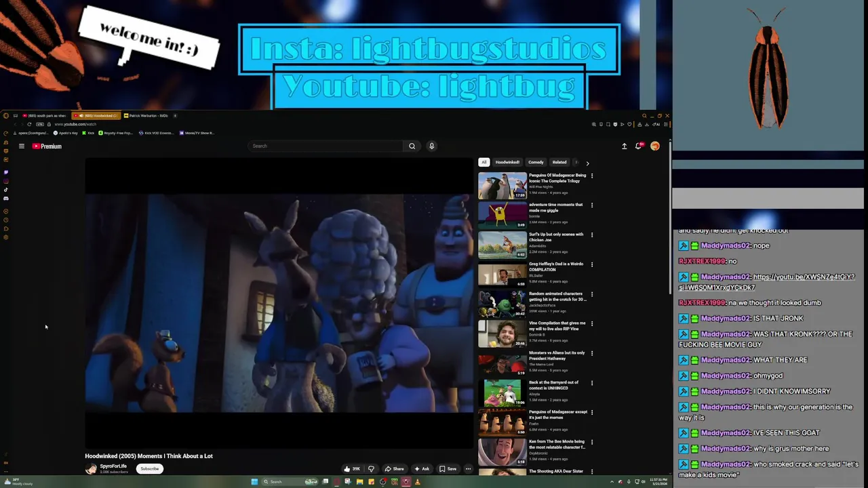Open Twitch in the Opera sidebar
The width and height of the screenshot is (868, 488).
(x=6, y=172)
